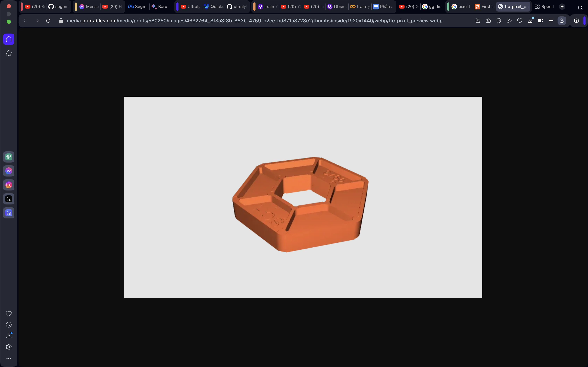Toggle the ad blocker shield icon
The height and width of the screenshot is (367, 588).
pyautogui.click(x=499, y=21)
